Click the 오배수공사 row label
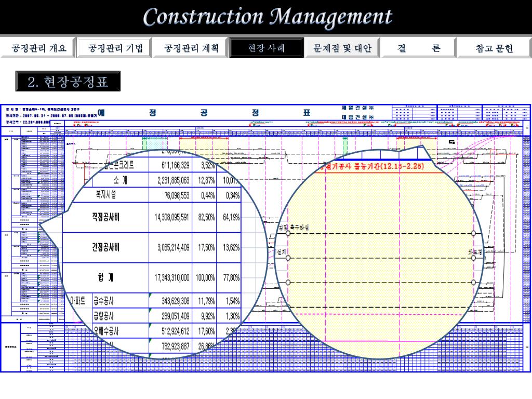This screenshot has height=399, width=532. [x=106, y=331]
